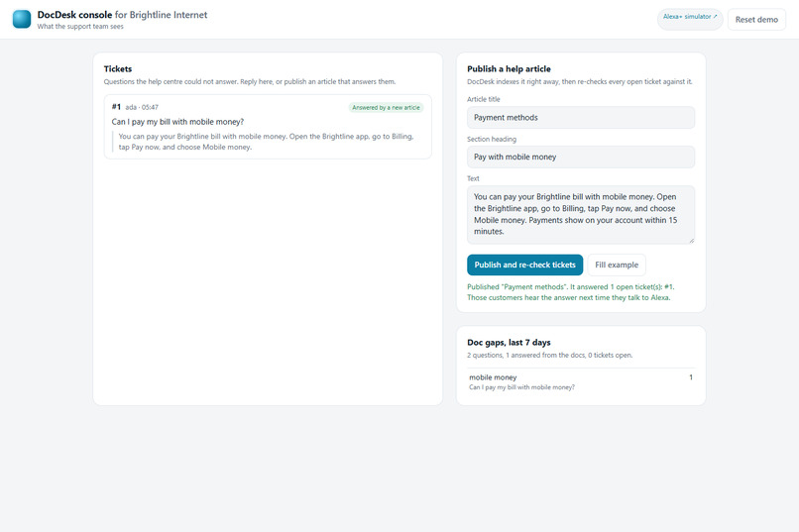The height and width of the screenshot is (532, 799).
Task: Click the green 'Published Payment methods' status message
Action: pyautogui.click(x=571, y=292)
